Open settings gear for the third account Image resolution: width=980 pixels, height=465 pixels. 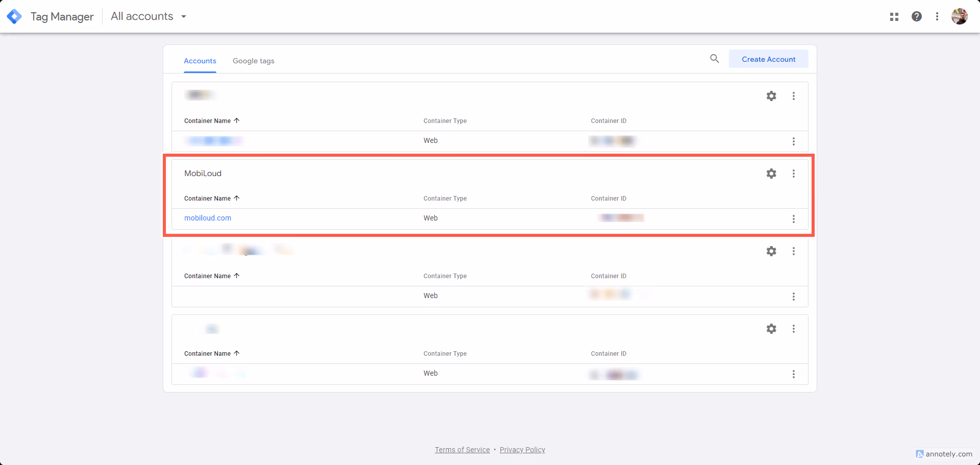click(771, 251)
